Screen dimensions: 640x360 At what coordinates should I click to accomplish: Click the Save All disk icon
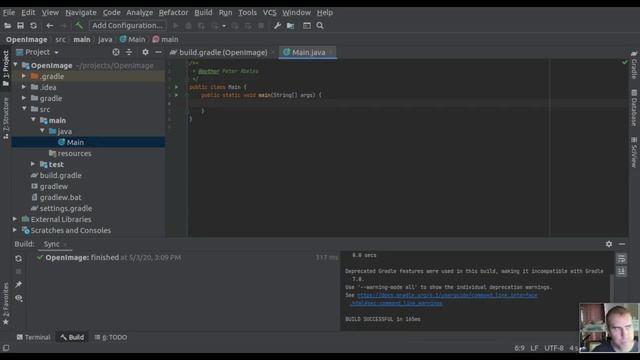(x=20, y=26)
